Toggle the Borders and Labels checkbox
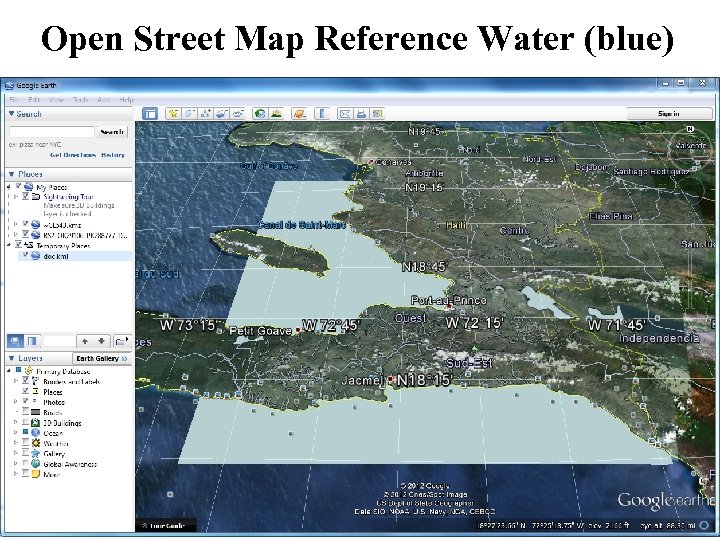 [x=25, y=381]
